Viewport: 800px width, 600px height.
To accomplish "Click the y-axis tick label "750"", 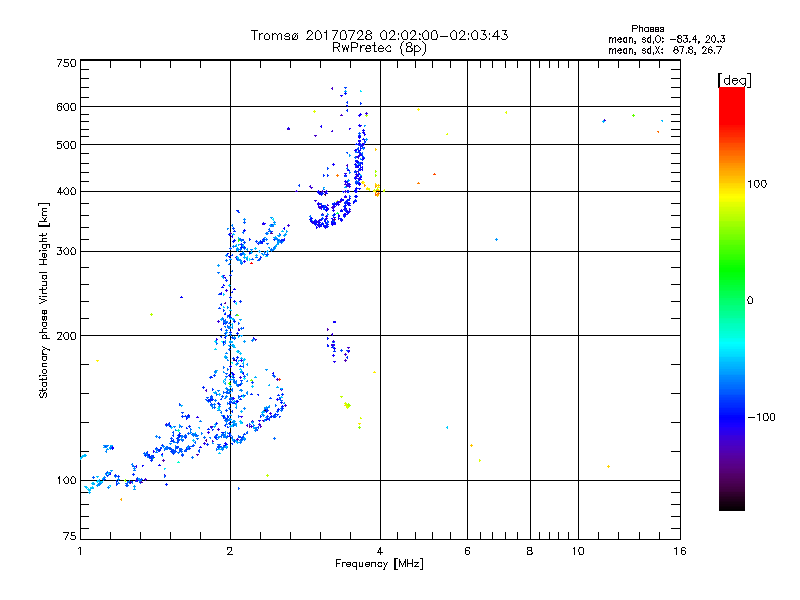I will tap(66, 63).
